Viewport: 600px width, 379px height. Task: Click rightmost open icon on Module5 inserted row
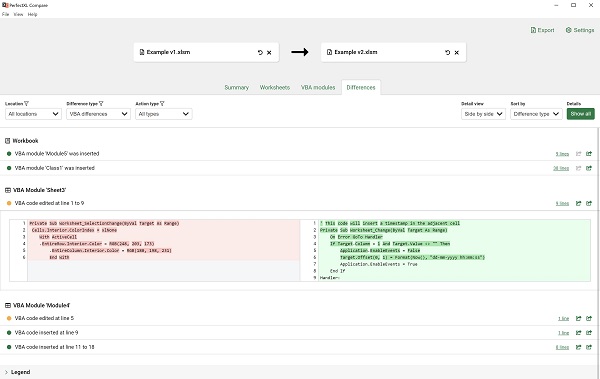(x=589, y=154)
